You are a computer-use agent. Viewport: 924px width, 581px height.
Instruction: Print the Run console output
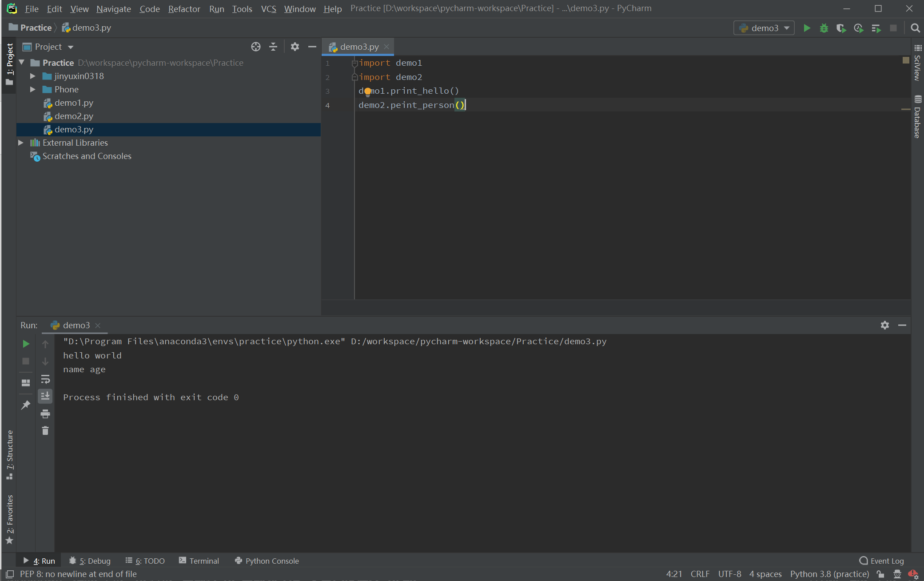tap(45, 414)
